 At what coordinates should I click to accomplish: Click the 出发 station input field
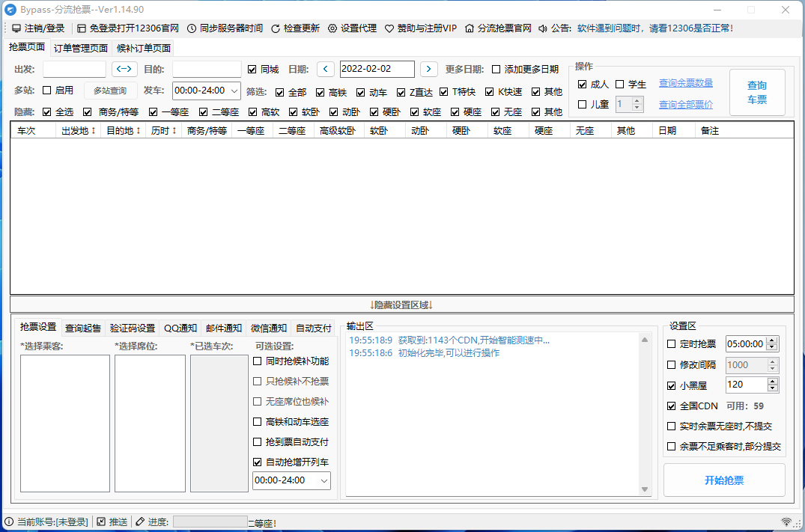74,70
